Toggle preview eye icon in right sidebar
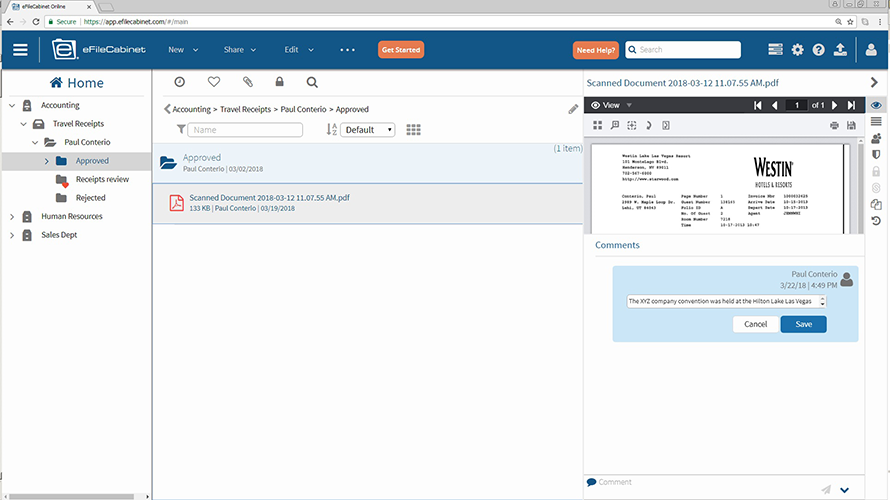This screenshot has width=890, height=500. 876,105
